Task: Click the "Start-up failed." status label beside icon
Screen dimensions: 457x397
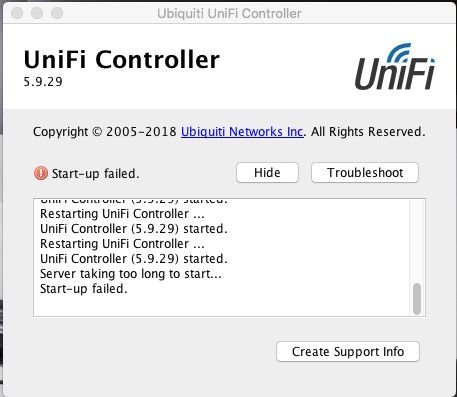Action: pyautogui.click(x=95, y=174)
